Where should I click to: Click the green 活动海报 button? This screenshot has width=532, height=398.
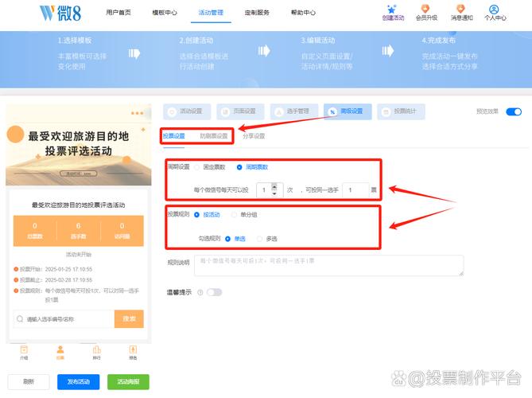pos(128,382)
